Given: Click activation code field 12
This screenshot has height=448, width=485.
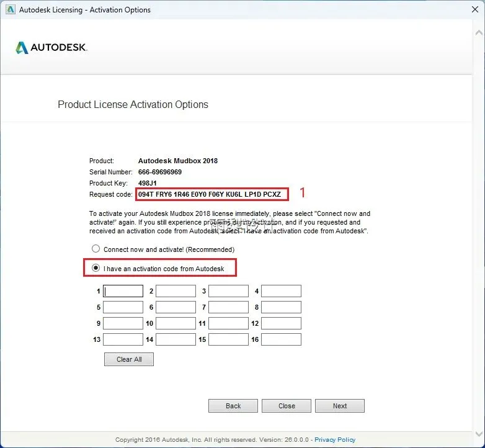Looking at the screenshot, I should [281, 323].
